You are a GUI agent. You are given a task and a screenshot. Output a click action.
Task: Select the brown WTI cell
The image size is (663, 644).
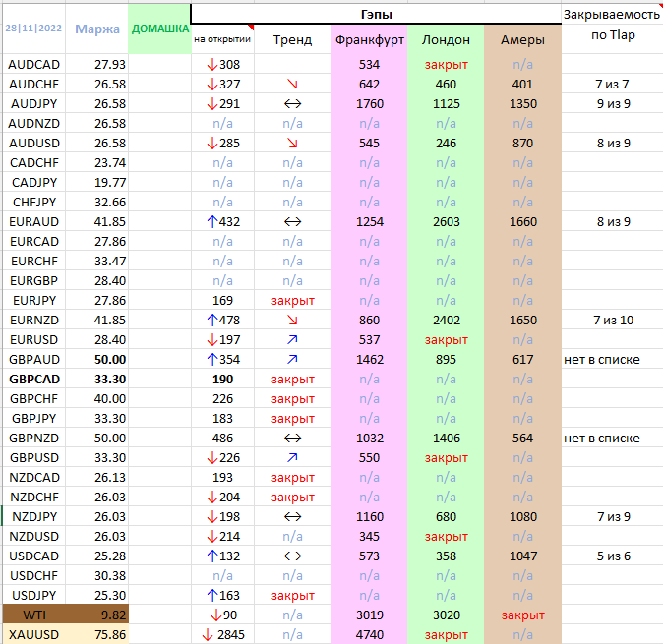(34, 615)
